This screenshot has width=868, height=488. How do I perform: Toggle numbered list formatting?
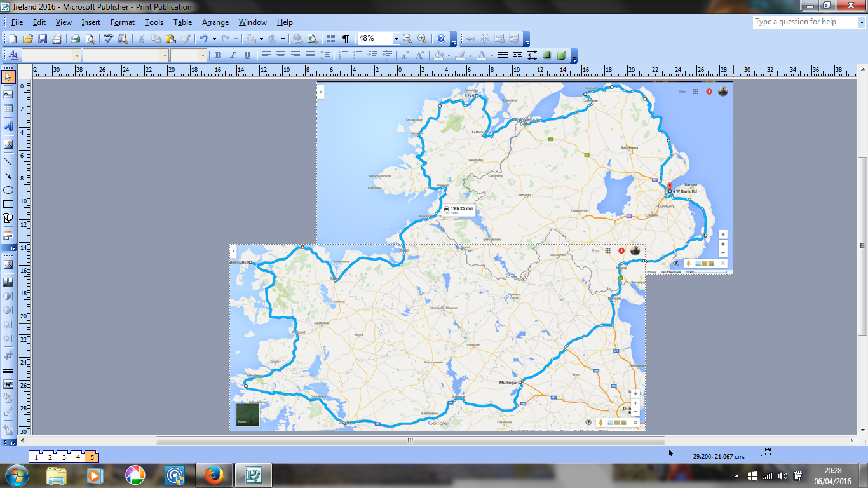(343, 55)
